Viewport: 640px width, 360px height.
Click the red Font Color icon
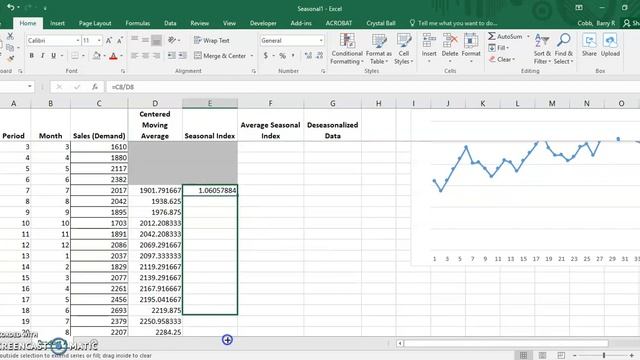113,56
